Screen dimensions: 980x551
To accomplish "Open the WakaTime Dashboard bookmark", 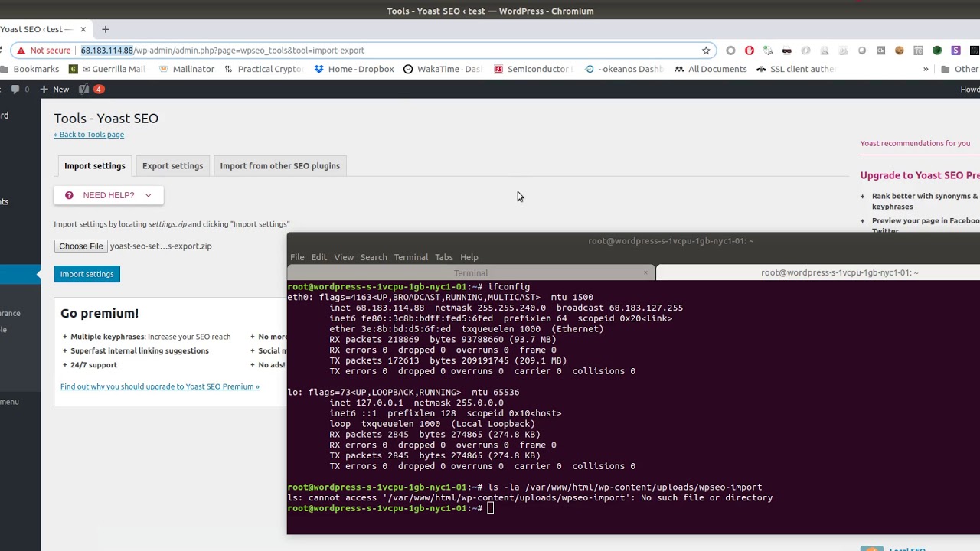I will pyautogui.click(x=443, y=69).
